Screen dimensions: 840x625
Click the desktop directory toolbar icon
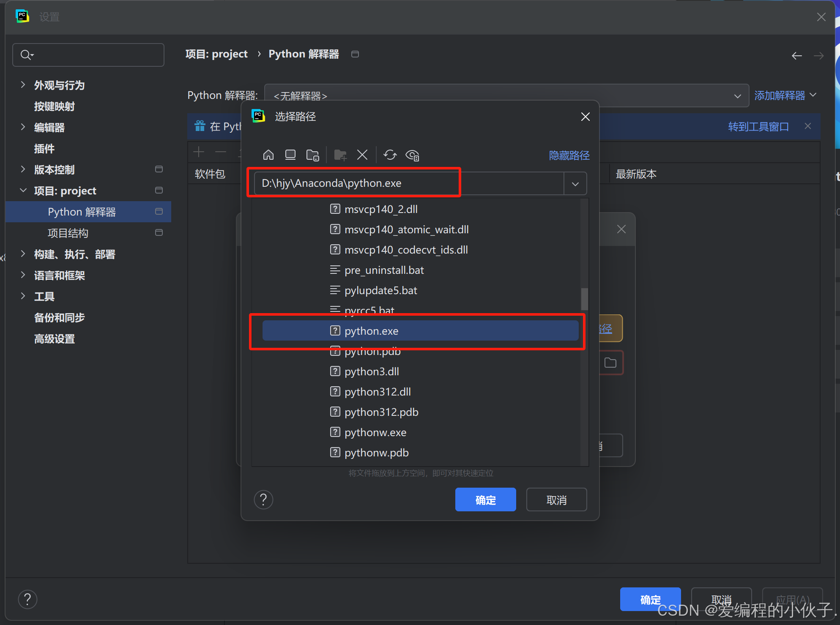coord(290,155)
